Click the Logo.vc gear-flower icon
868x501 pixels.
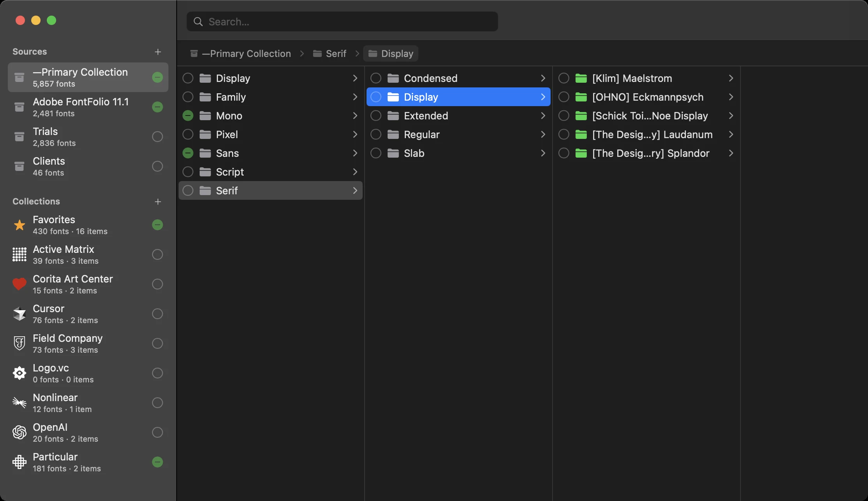(x=19, y=373)
